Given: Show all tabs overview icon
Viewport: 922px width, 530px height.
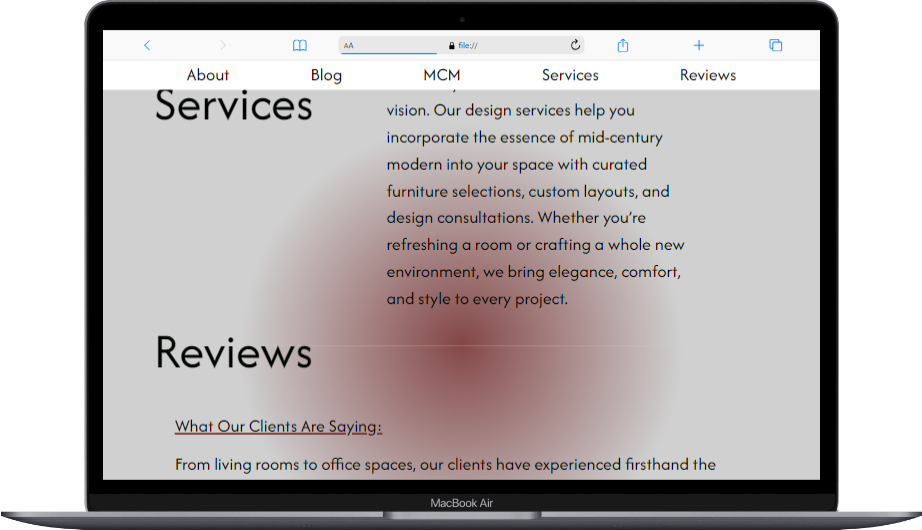Looking at the screenshot, I should pyautogui.click(x=776, y=45).
